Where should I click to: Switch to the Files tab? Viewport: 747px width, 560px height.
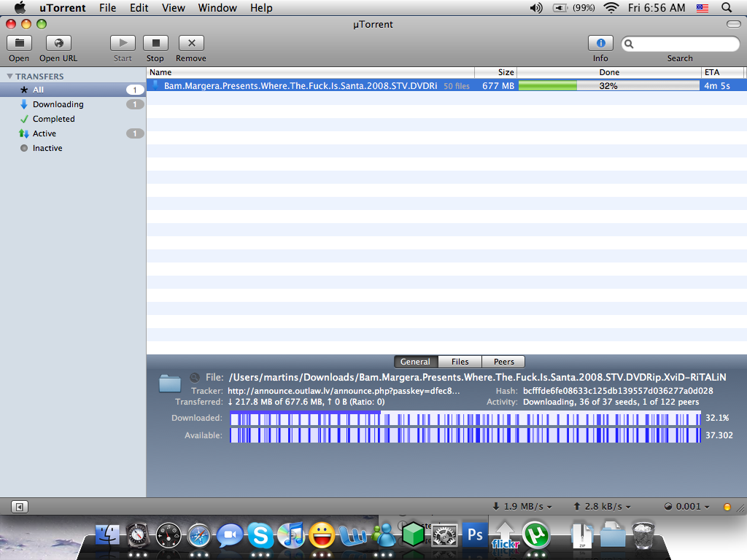(x=460, y=362)
